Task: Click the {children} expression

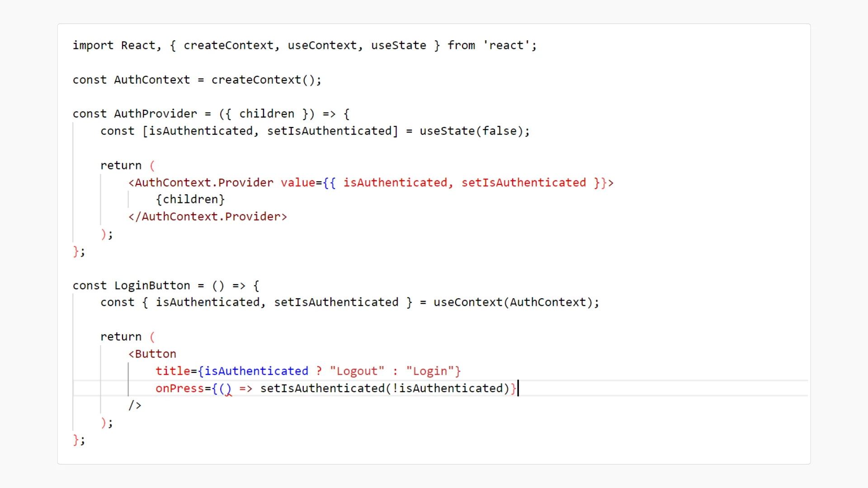Action: point(190,199)
